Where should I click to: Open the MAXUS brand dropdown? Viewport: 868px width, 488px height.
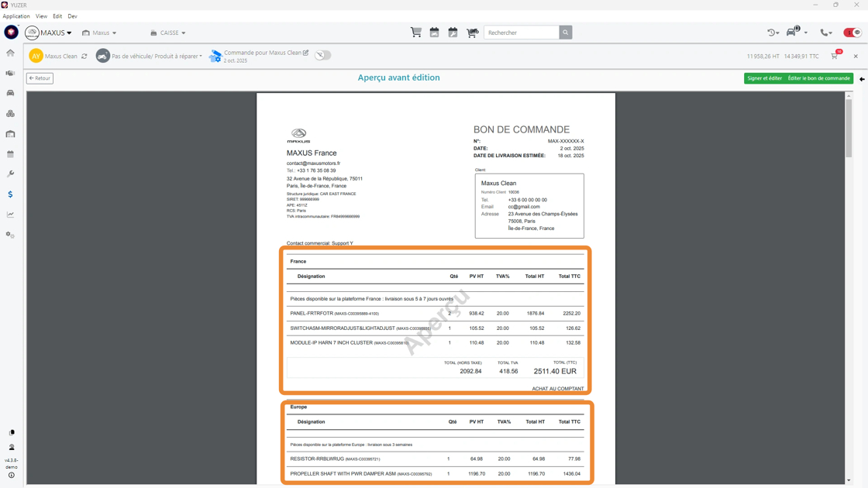point(49,33)
